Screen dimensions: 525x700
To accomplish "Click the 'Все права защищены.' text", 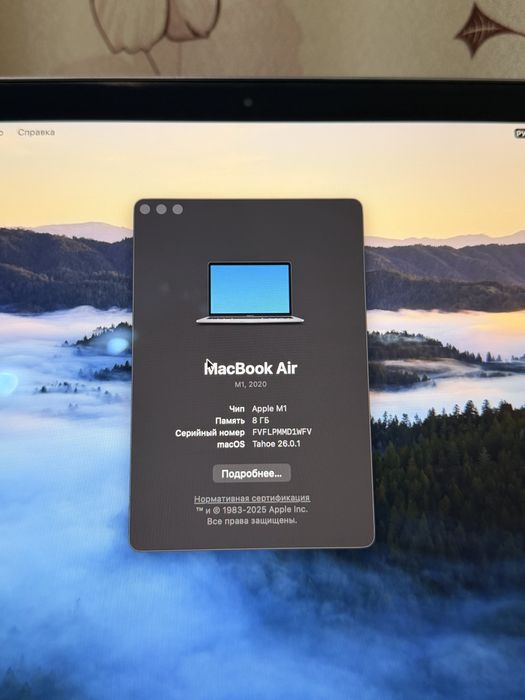I will point(252,521).
